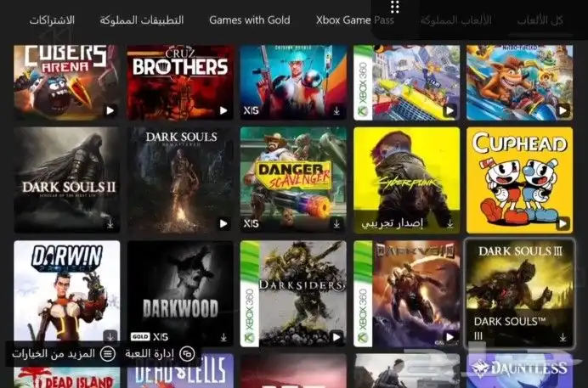
Task: Select the Dauntless game tile
Action: point(520,371)
